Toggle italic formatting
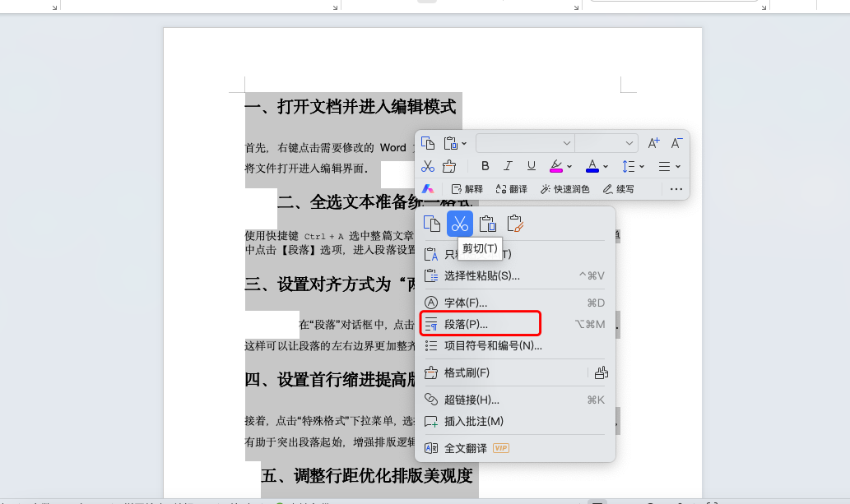This screenshot has width=850, height=504. (508, 166)
